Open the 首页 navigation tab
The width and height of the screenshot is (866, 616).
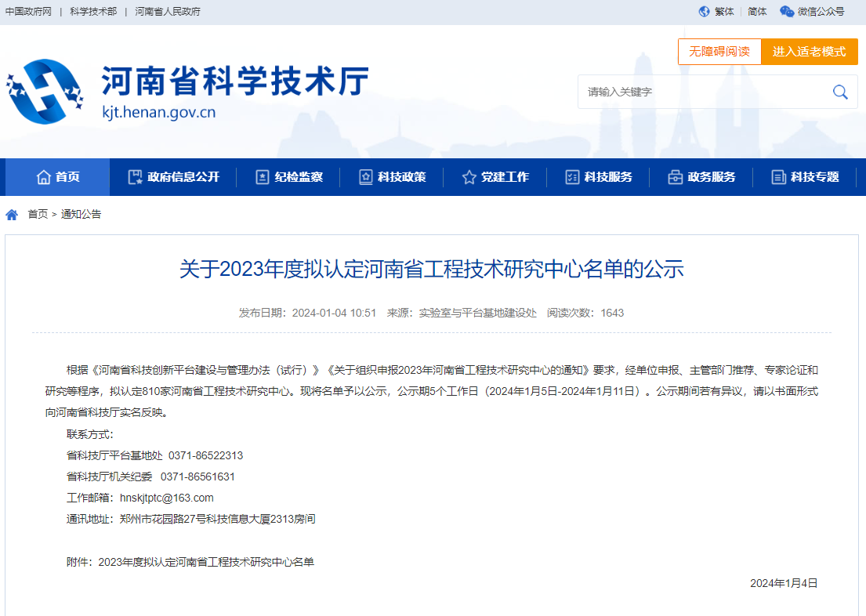(x=58, y=177)
